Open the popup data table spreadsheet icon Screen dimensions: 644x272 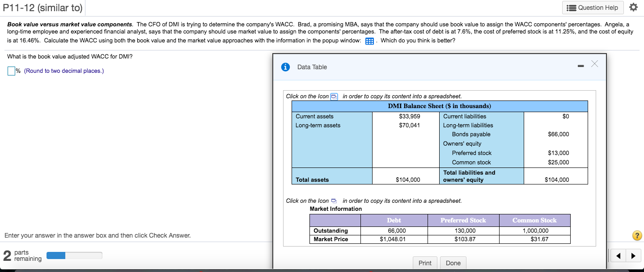coord(369,41)
